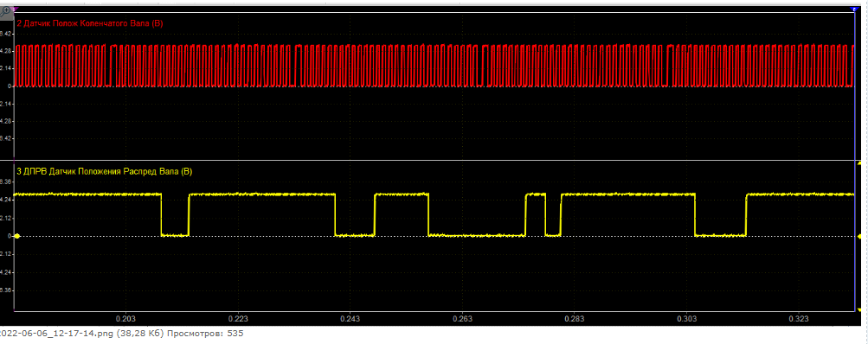Click the yellow upper-limit arrow of channel 3

coord(858,163)
